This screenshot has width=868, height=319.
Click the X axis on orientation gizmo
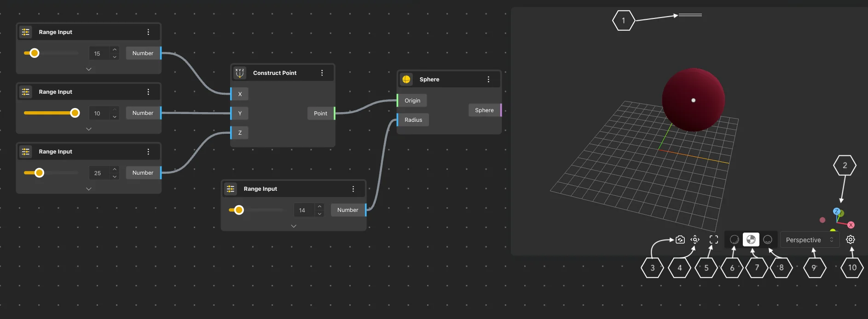click(x=851, y=225)
